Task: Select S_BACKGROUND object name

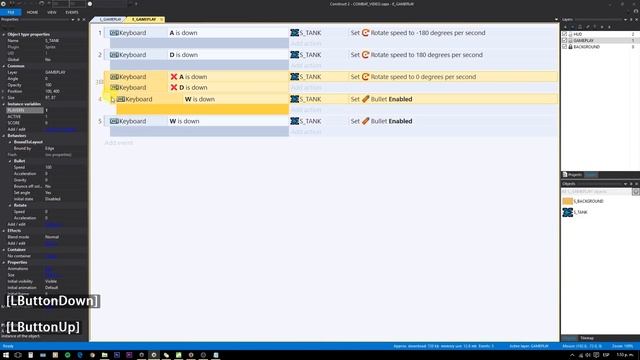Action: click(588, 201)
